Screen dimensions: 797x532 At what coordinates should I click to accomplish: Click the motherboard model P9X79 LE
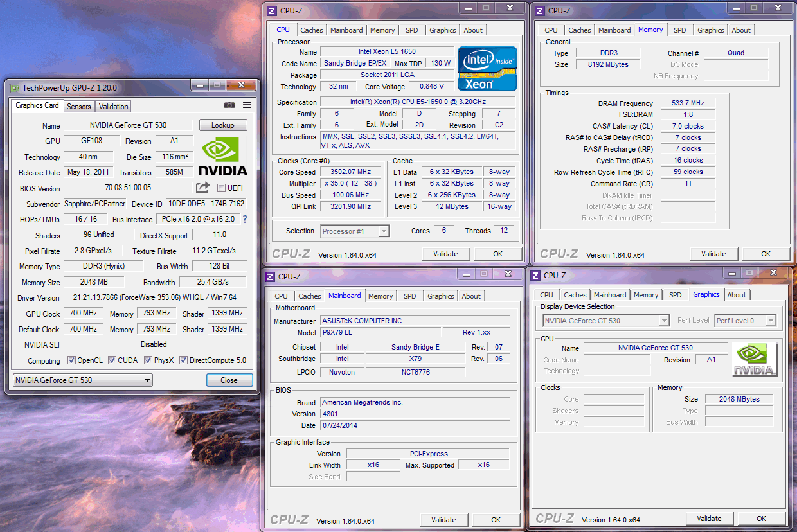381,332
